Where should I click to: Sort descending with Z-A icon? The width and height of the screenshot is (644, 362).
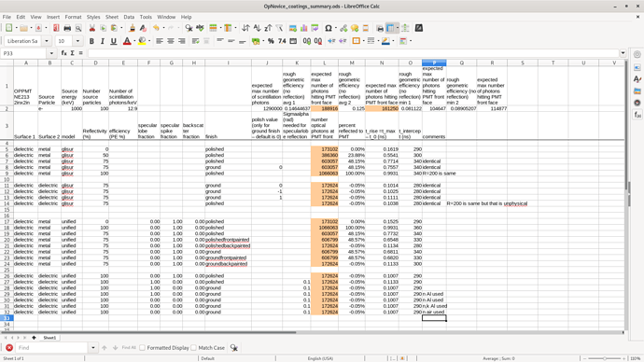[268, 28]
